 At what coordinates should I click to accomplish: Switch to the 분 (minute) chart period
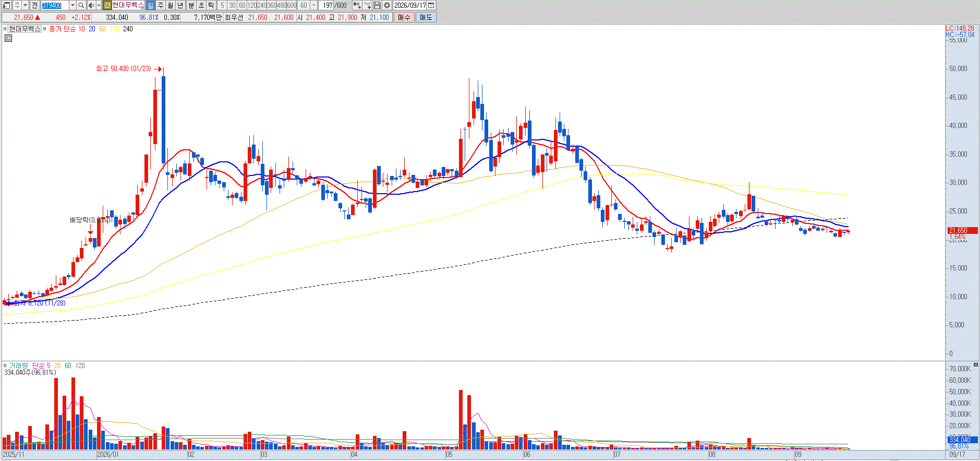click(191, 5)
